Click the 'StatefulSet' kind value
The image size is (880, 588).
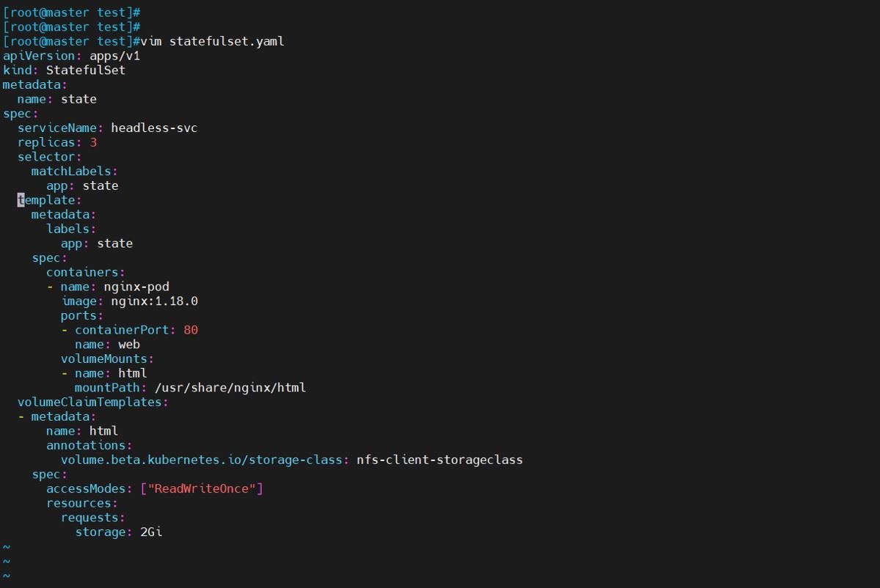[x=86, y=70]
